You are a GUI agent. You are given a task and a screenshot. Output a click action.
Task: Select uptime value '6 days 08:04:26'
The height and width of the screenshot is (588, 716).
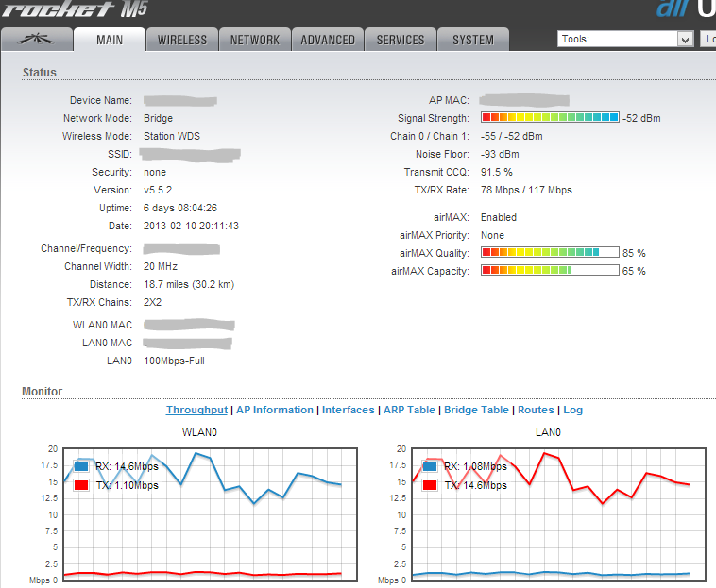point(180,208)
